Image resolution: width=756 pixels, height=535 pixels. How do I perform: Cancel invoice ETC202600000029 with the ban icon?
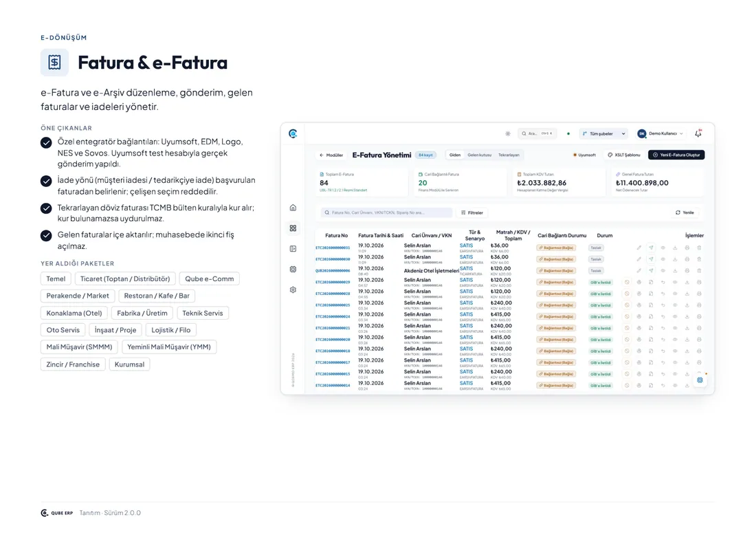click(627, 282)
